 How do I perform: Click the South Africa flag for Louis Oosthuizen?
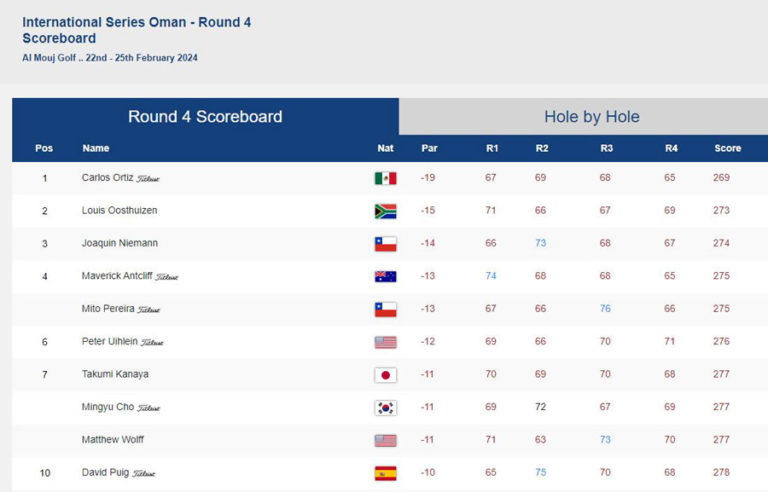pos(385,211)
